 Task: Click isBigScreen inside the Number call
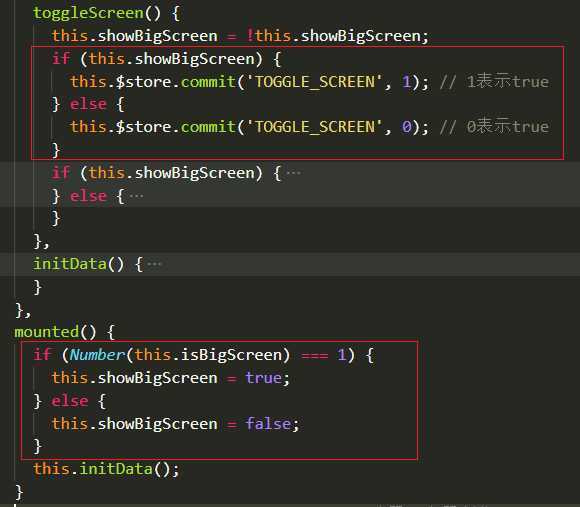pos(231,355)
